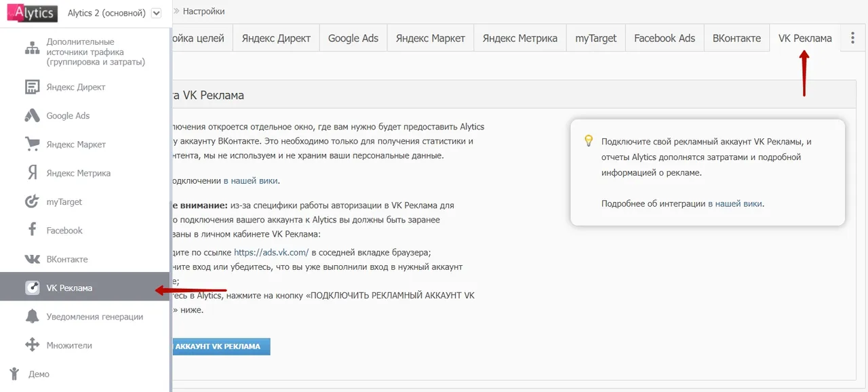Click the Яндекс Маркет cart icon
This screenshot has height=392, width=868.
pos(32,144)
